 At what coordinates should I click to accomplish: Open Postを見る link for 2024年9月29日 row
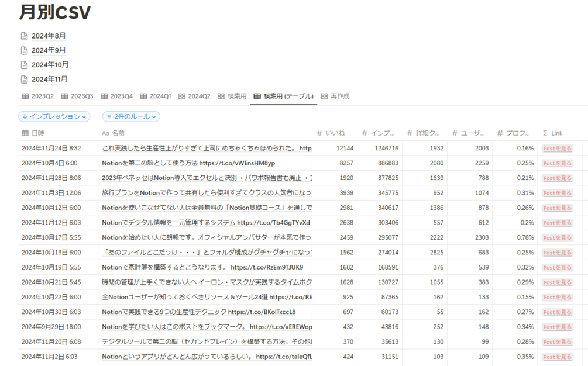[x=558, y=327]
